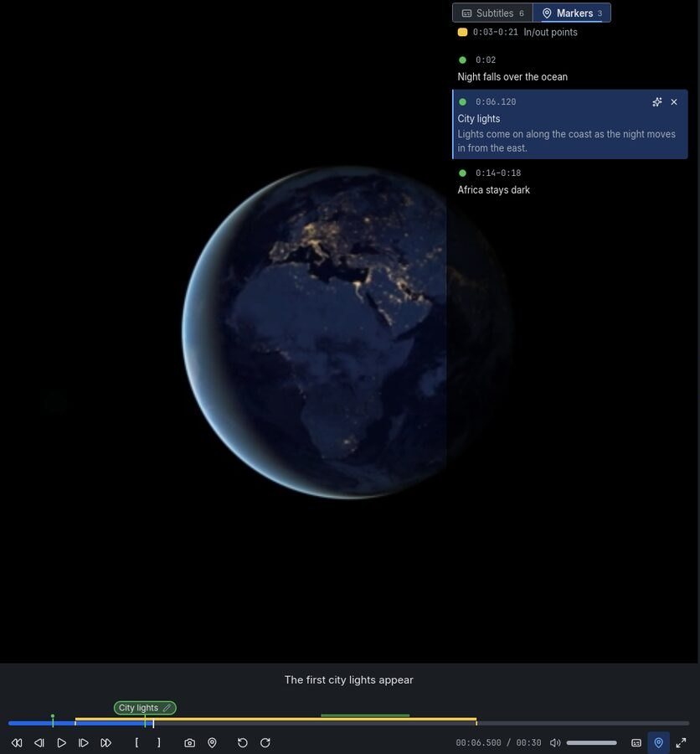
Task: Set the in point bracket
Action: point(137,742)
